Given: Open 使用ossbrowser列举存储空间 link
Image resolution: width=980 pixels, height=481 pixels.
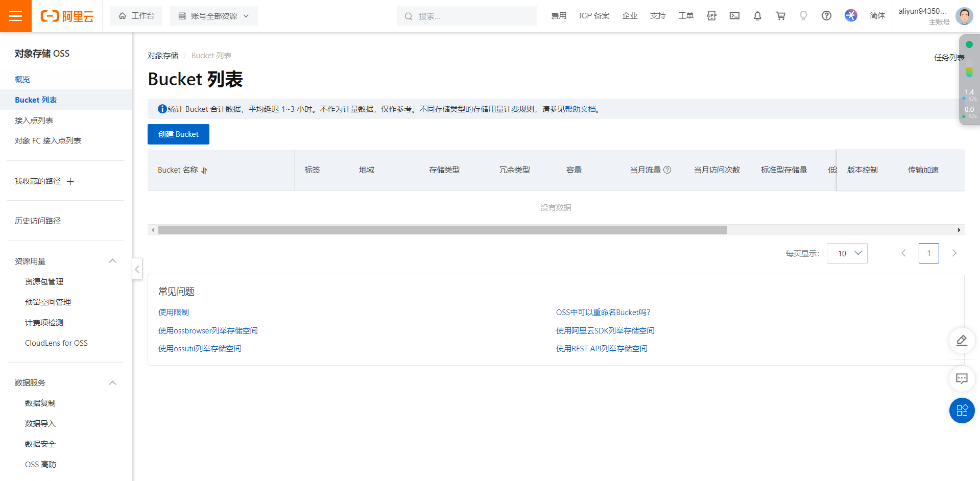Looking at the screenshot, I should (208, 330).
